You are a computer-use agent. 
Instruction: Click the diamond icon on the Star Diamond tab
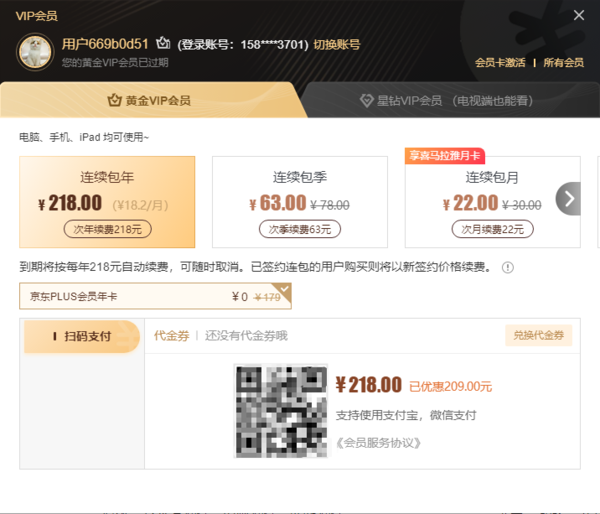(368, 101)
